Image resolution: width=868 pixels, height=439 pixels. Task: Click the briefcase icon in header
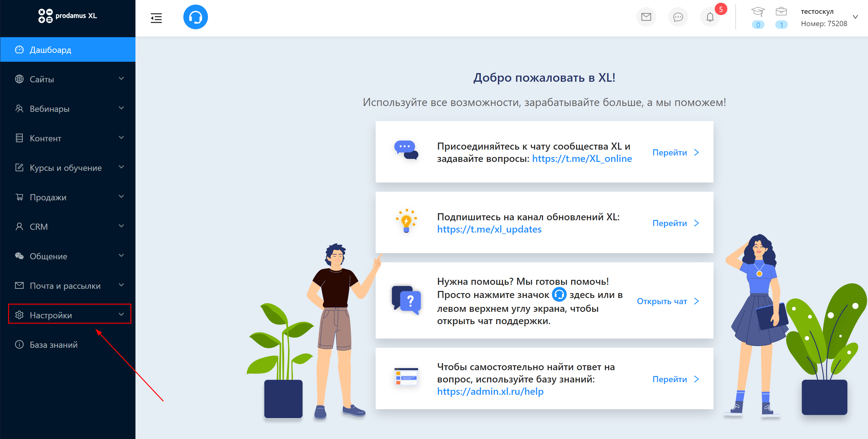[x=781, y=11]
